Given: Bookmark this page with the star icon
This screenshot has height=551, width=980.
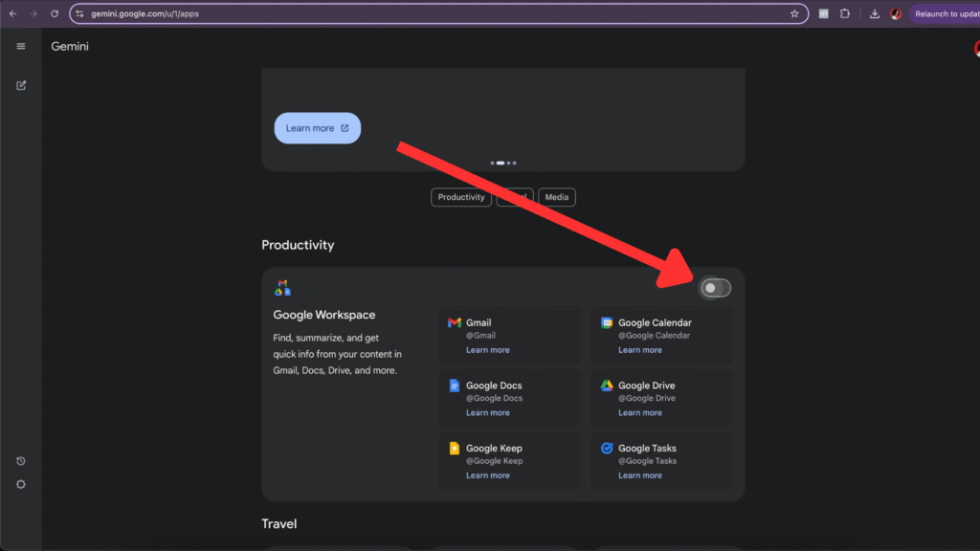Looking at the screenshot, I should 794,13.
